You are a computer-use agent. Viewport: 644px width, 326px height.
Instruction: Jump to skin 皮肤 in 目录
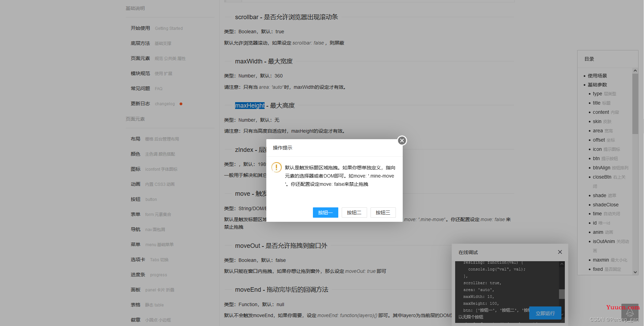pyautogui.click(x=602, y=121)
